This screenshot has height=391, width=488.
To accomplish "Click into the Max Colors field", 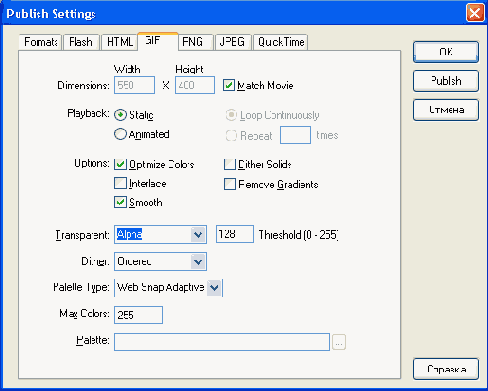I will pos(138,315).
